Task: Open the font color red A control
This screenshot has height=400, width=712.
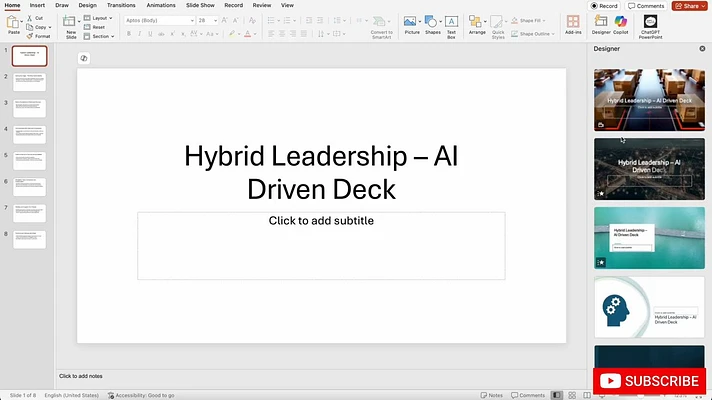Action: point(250,34)
